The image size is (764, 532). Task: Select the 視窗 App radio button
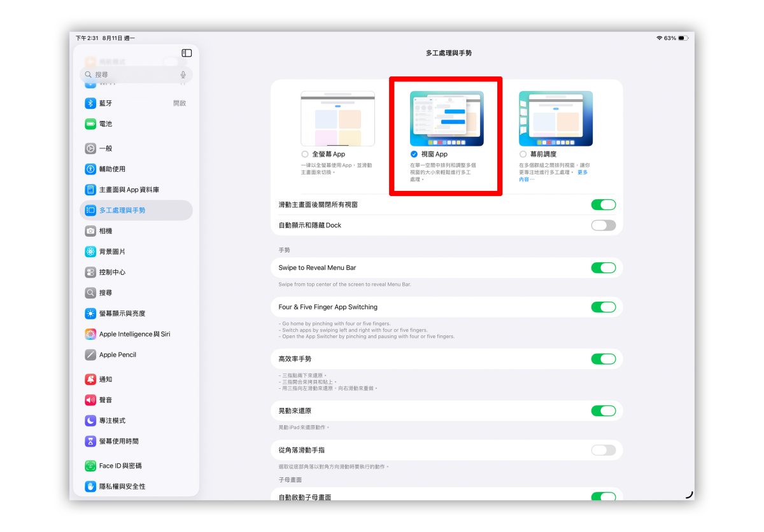point(414,154)
